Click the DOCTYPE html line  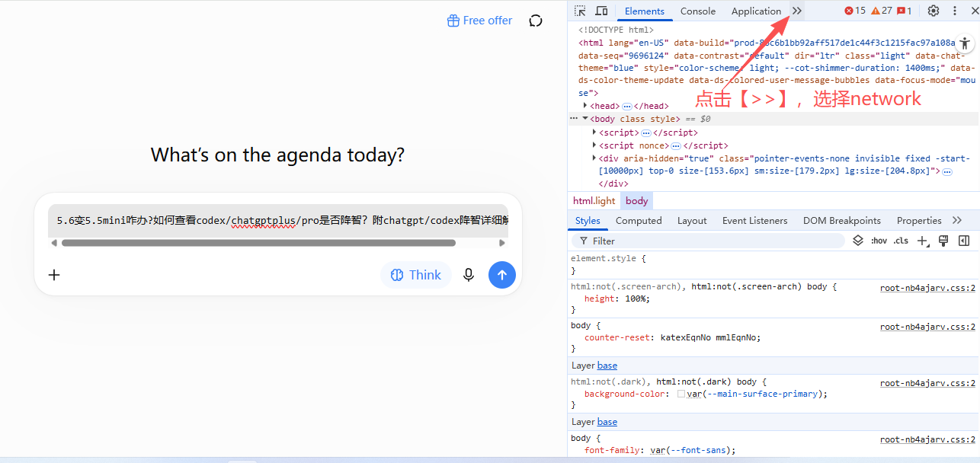(616, 30)
